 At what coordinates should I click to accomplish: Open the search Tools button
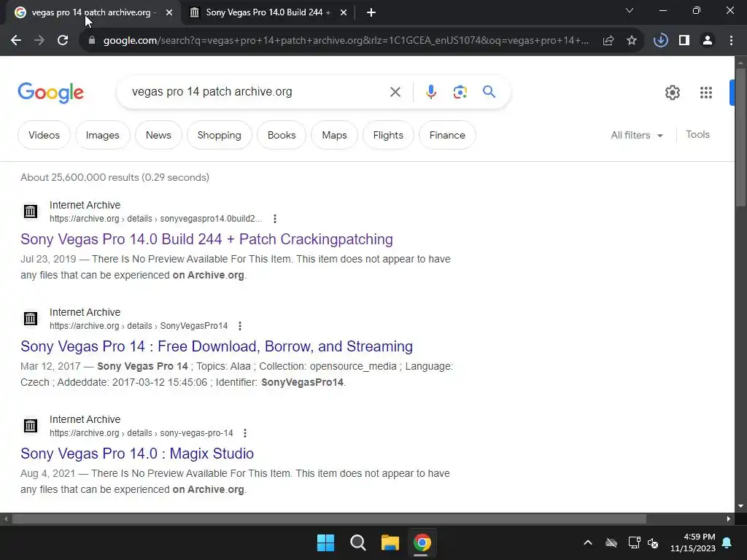pos(697,135)
